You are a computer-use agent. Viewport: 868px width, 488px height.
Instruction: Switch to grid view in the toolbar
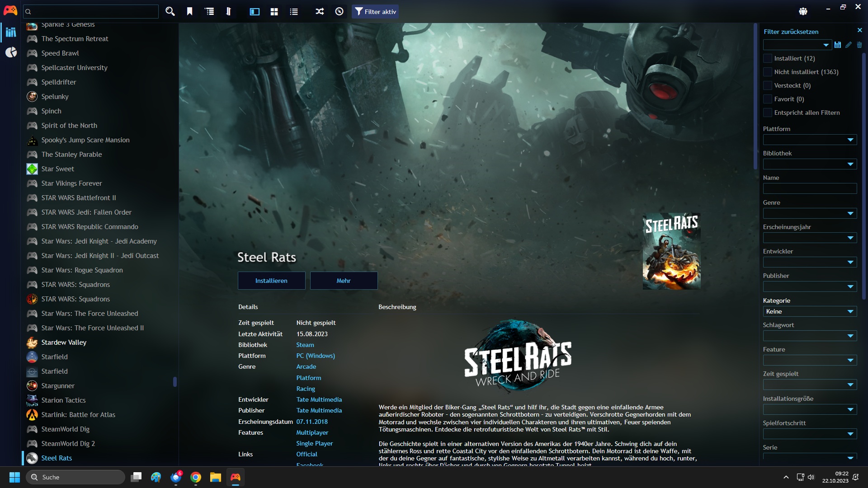274,11
